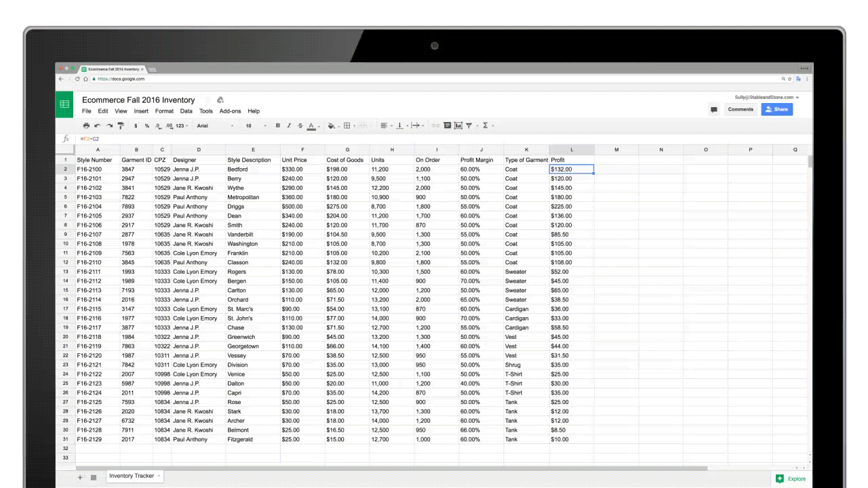Open the all sheets list icon

point(94,477)
